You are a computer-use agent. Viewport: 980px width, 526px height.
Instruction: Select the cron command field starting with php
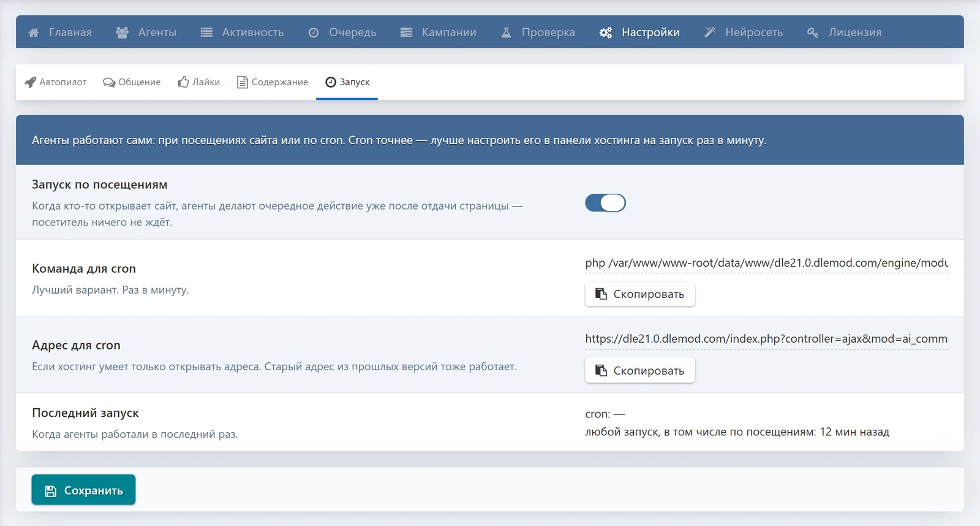[766, 263]
